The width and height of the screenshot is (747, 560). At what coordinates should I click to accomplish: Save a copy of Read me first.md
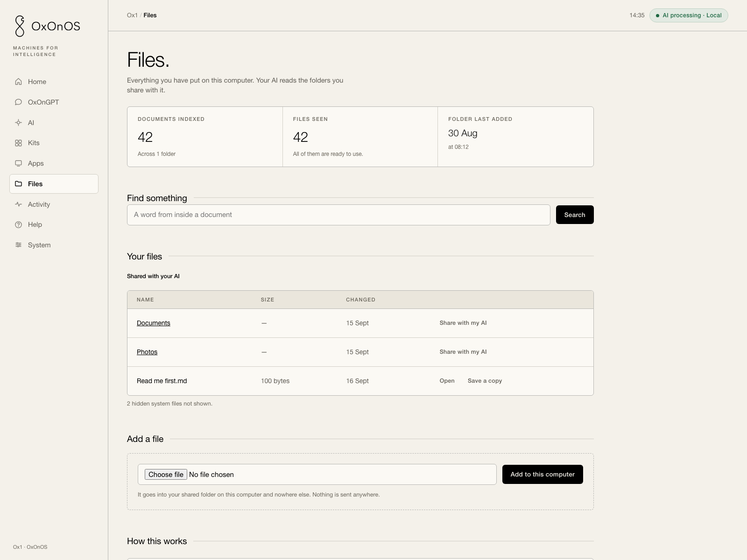[x=485, y=381]
